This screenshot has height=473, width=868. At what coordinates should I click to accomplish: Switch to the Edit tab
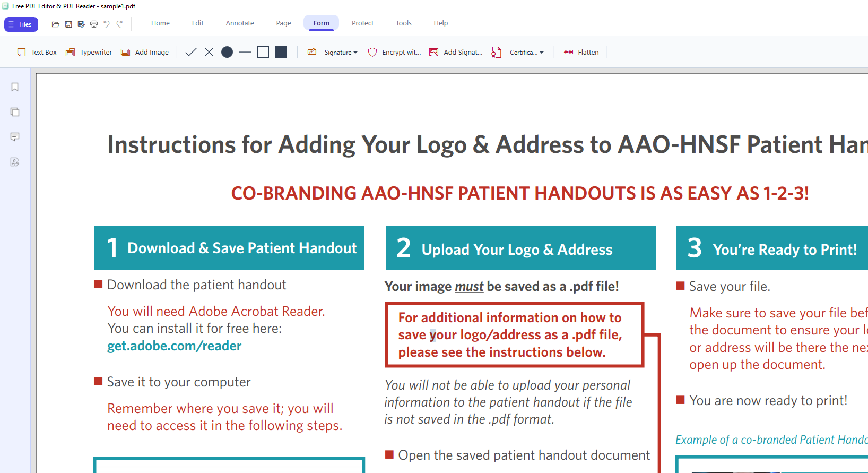[198, 23]
